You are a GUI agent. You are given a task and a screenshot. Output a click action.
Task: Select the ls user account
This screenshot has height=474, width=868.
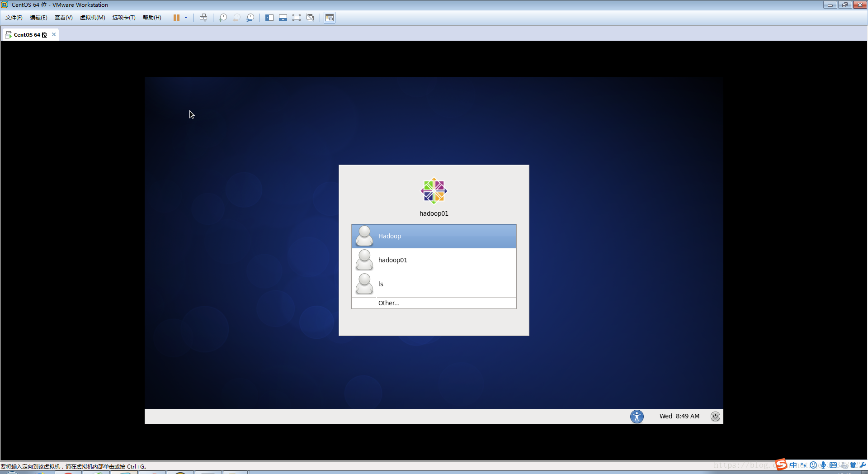(x=434, y=284)
